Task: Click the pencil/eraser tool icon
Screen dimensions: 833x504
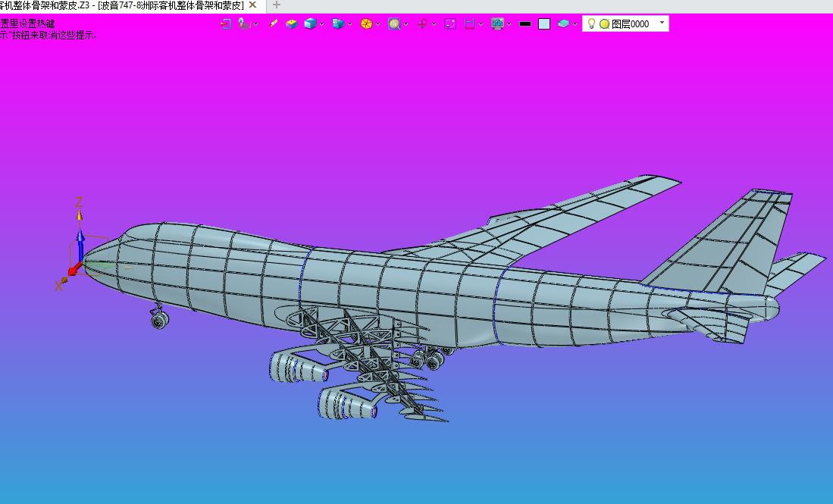Action: pyautogui.click(x=274, y=24)
